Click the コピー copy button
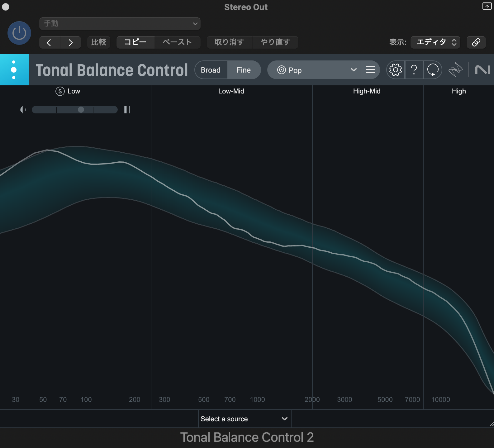The width and height of the screenshot is (494, 448). 135,42
